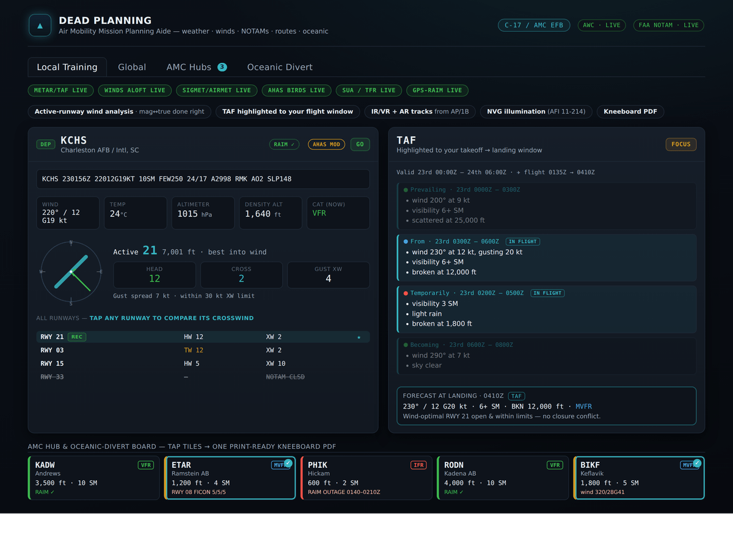Click the TAF tag in forecast box
Screen dimensions: 733x560
pos(516,396)
